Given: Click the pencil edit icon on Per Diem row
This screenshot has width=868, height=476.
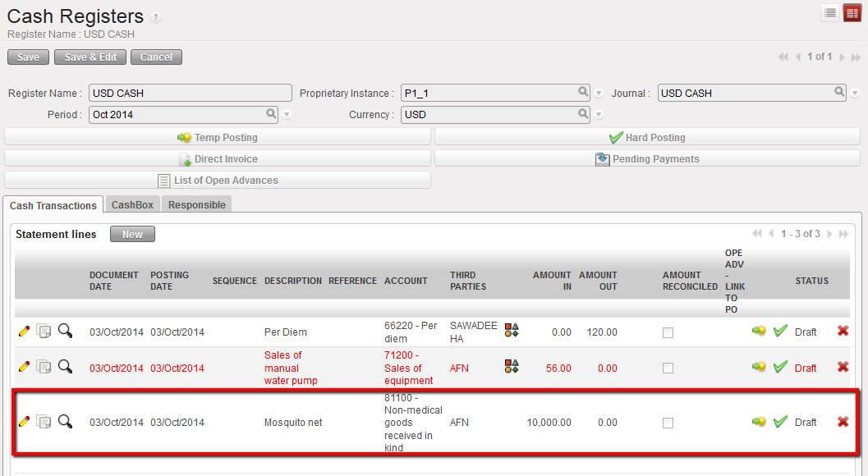Looking at the screenshot, I should coord(24,332).
